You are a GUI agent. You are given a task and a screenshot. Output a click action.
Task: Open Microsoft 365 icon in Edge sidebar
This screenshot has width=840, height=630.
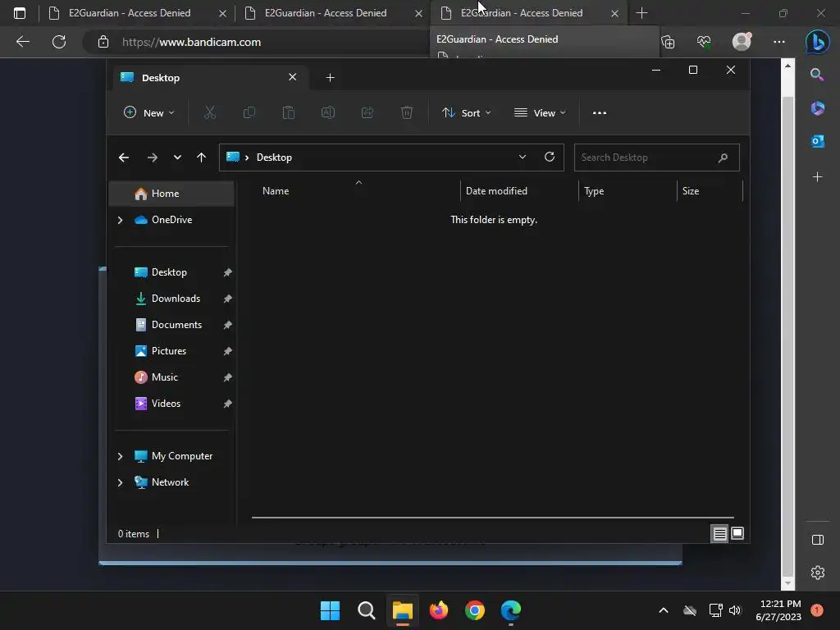pyautogui.click(x=818, y=108)
